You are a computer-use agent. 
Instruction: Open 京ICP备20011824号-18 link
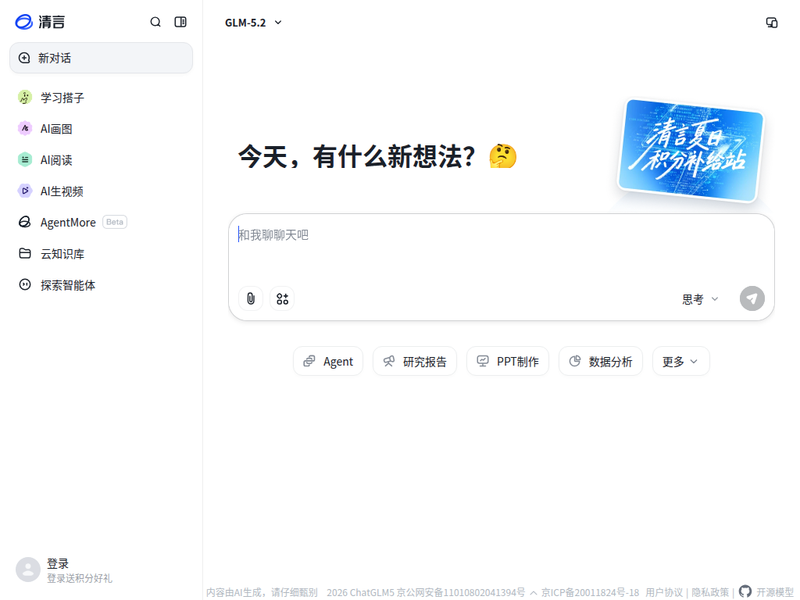(x=590, y=592)
